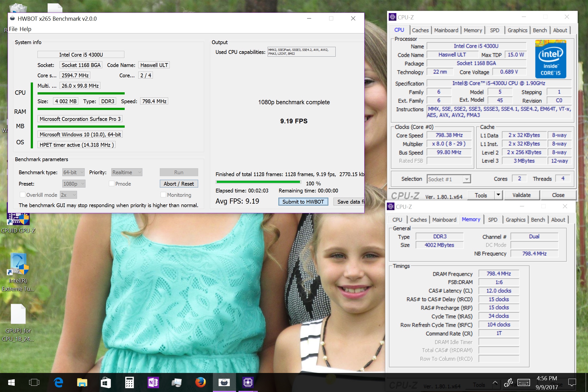Click the Validate button in CPU-Z
Viewport: 588px width, 392px height.
522,195
